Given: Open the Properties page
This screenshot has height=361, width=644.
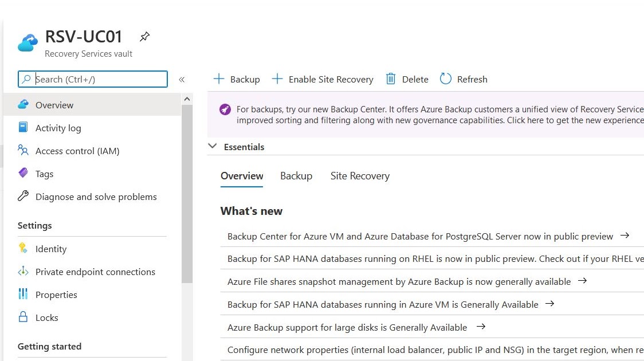Looking at the screenshot, I should coord(57,295).
